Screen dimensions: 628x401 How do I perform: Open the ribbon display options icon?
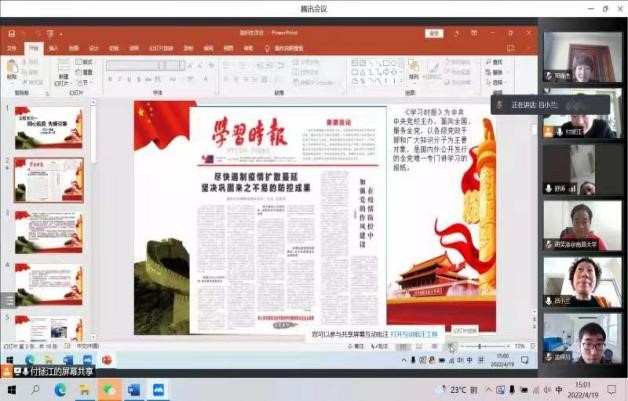[x=474, y=33]
